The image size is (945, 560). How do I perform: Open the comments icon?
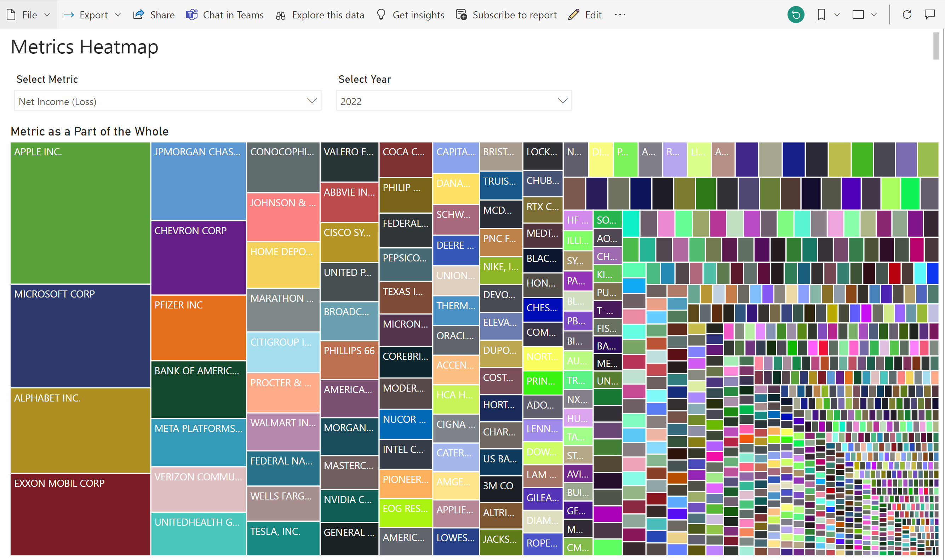click(x=929, y=15)
